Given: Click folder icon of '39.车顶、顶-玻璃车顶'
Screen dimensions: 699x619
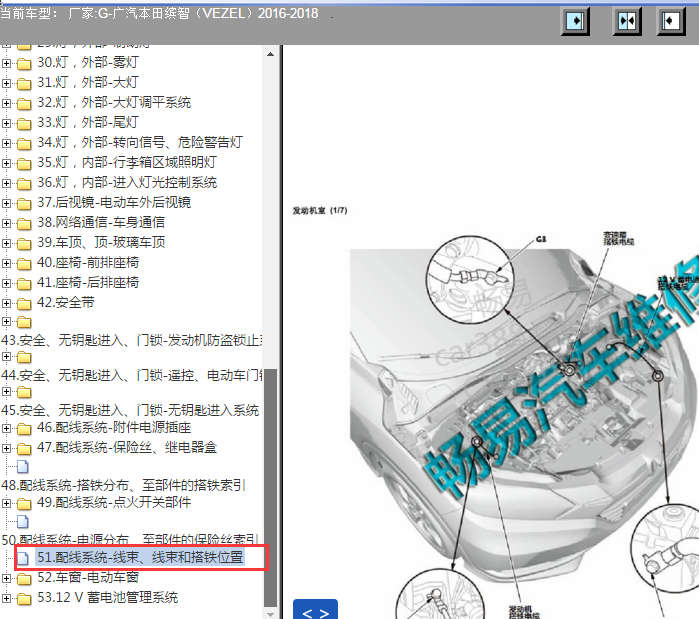Looking at the screenshot, I should 24,244.
